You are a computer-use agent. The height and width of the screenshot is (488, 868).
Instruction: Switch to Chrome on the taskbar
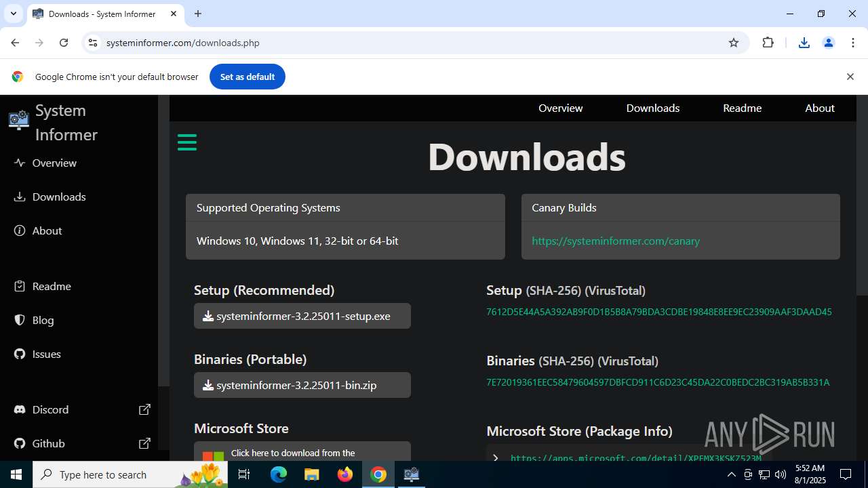378,474
